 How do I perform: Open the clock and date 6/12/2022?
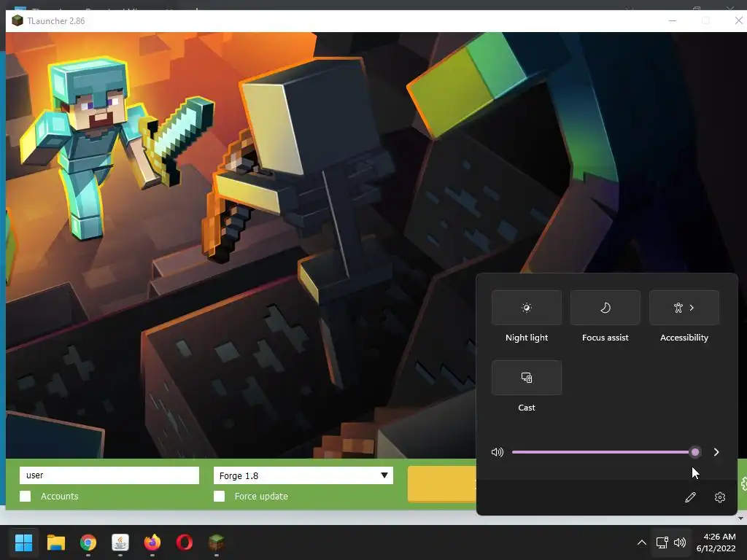(716, 542)
